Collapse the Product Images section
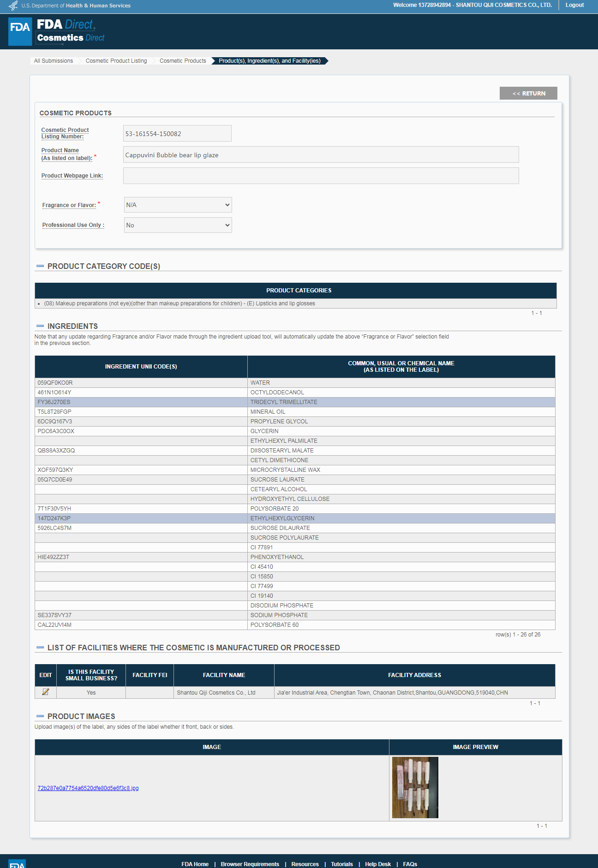Viewport: 598px width, 868px height. tap(40, 716)
